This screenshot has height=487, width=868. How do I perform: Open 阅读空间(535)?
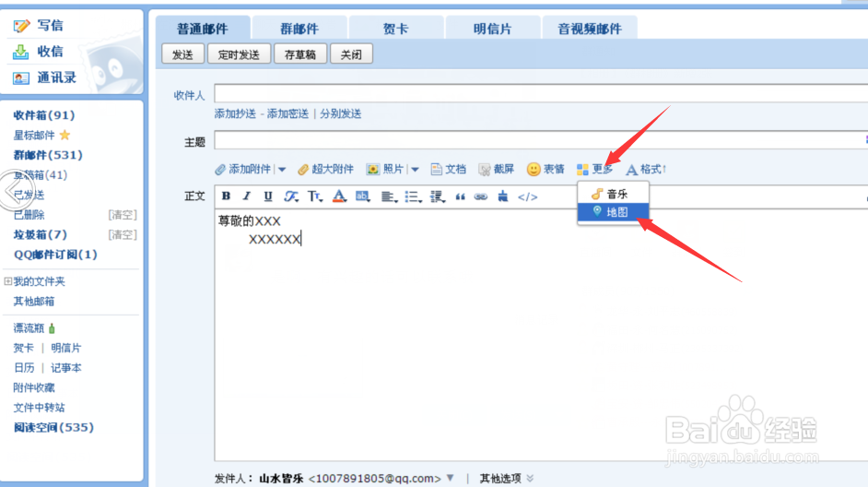pyautogui.click(x=53, y=427)
